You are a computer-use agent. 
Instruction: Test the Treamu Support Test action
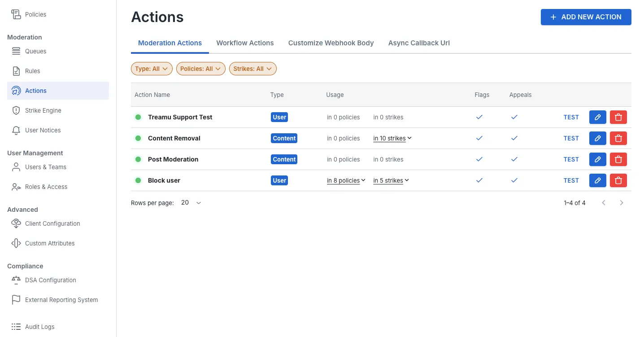pos(571,117)
